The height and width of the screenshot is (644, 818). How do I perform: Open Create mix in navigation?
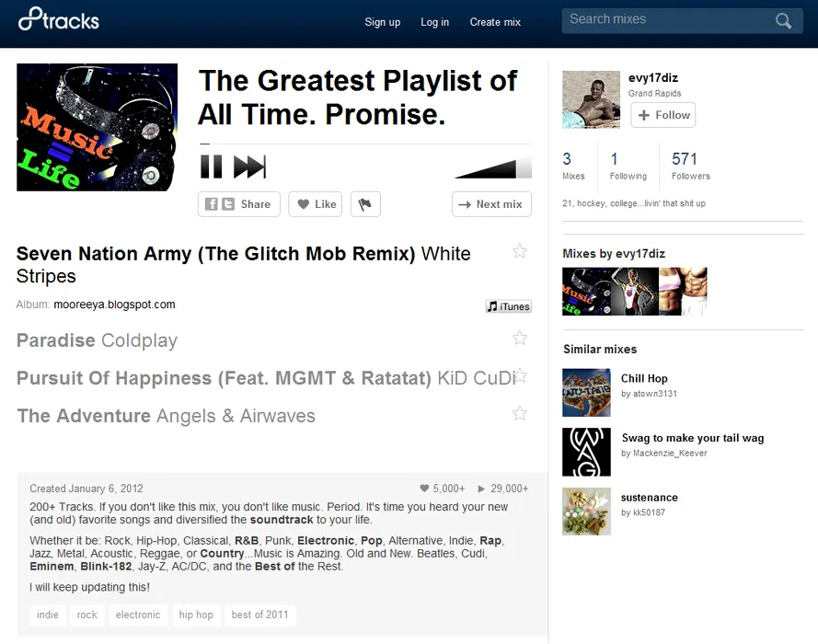[x=495, y=22]
